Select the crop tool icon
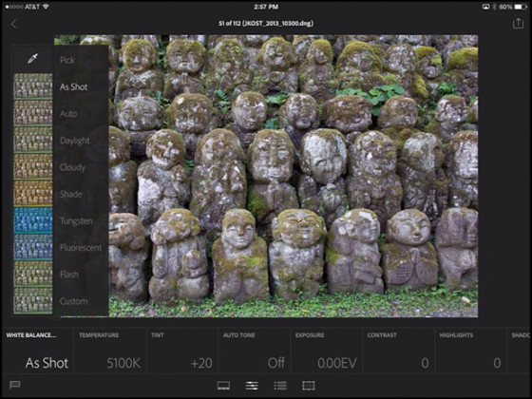Screen dimensions: 532x399 [309, 386]
